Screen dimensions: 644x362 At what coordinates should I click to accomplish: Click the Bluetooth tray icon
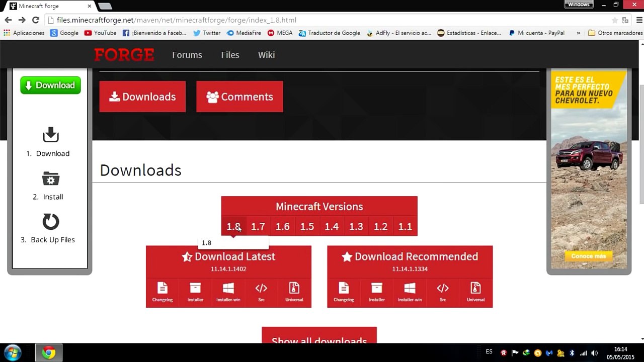(572, 353)
